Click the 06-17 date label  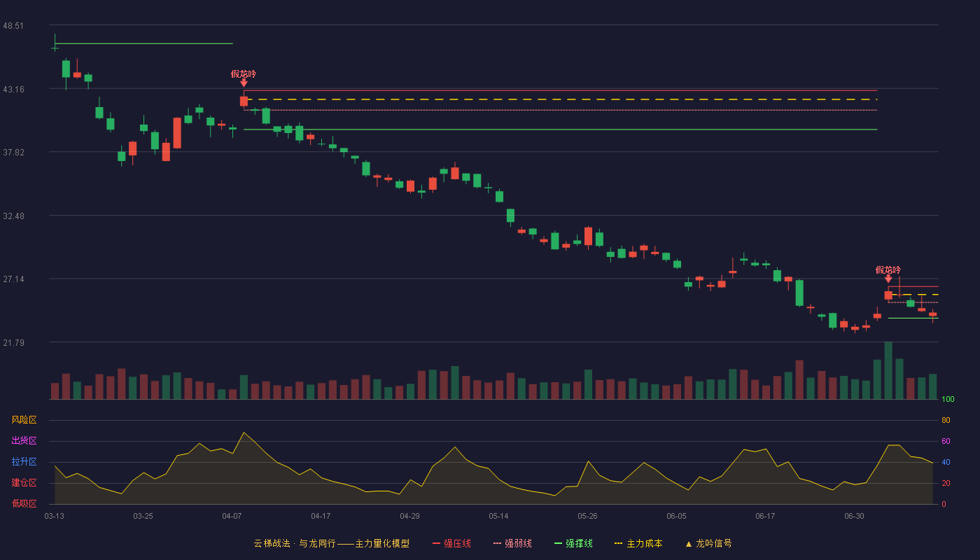pos(765,516)
